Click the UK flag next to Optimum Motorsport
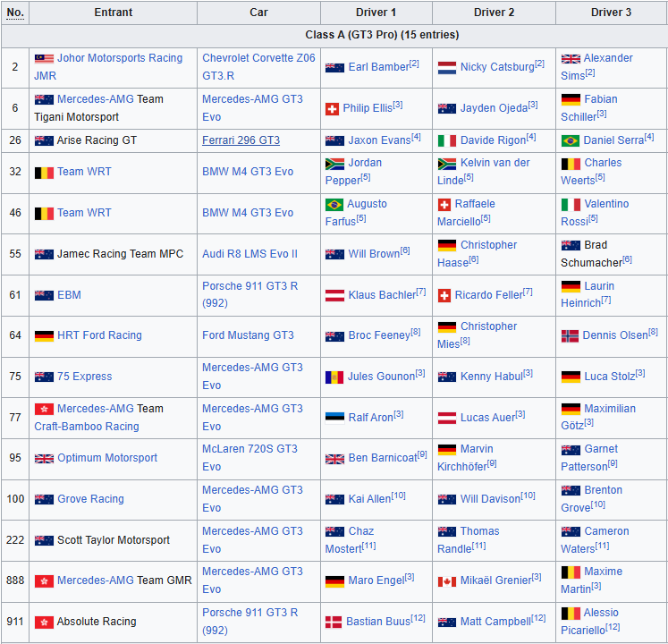Image resolution: width=668 pixels, height=644 pixels. tap(44, 458)
